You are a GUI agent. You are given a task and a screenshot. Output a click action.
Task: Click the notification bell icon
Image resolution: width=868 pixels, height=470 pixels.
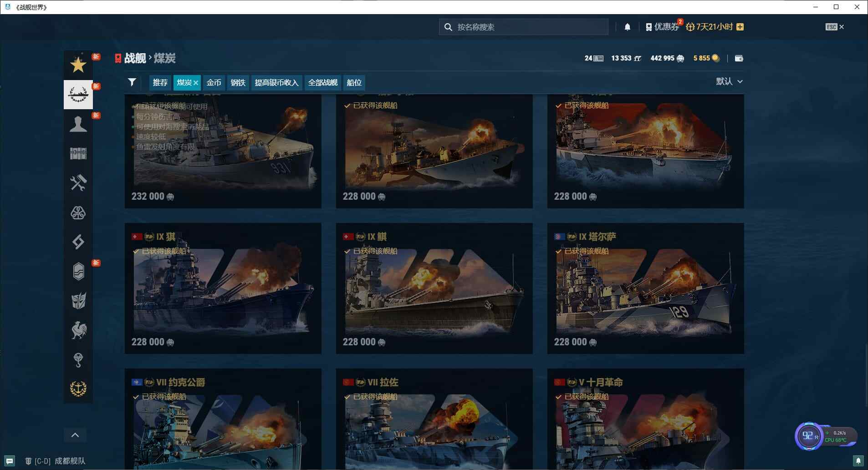[x=628, y=27]
